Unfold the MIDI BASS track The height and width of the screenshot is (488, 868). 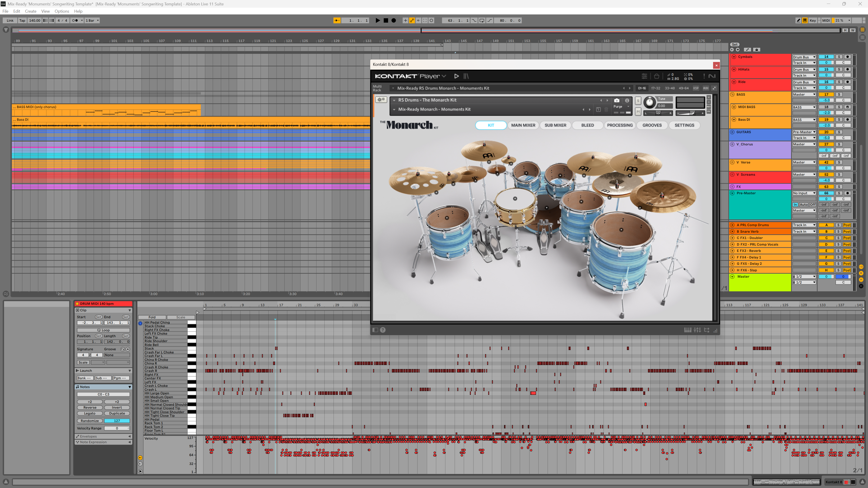(734, 107)
